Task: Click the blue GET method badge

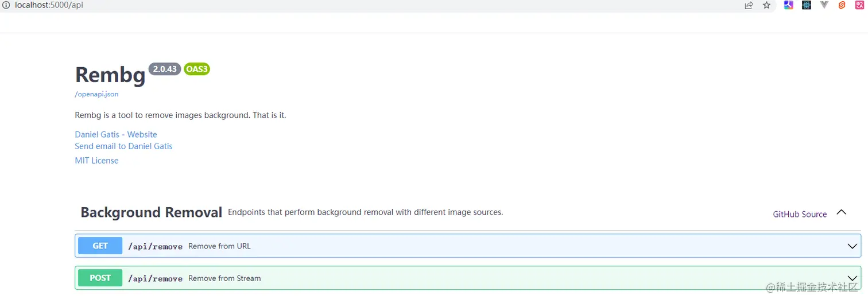Action: [100, 246]
